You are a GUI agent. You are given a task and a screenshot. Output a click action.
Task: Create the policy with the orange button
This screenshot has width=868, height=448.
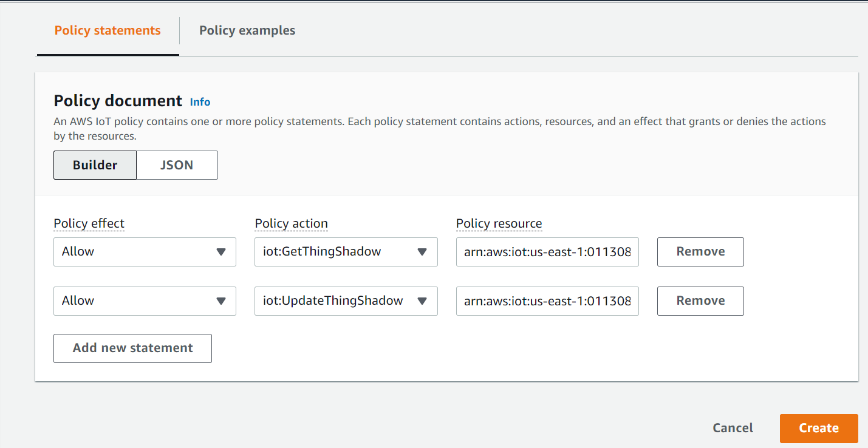click(x=819, y=429)
